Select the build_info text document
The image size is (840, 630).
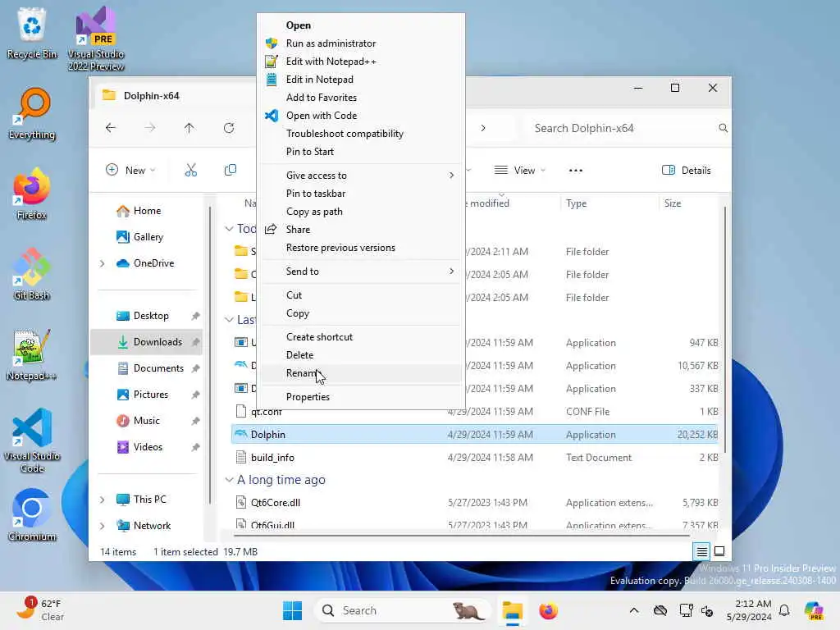475,458
